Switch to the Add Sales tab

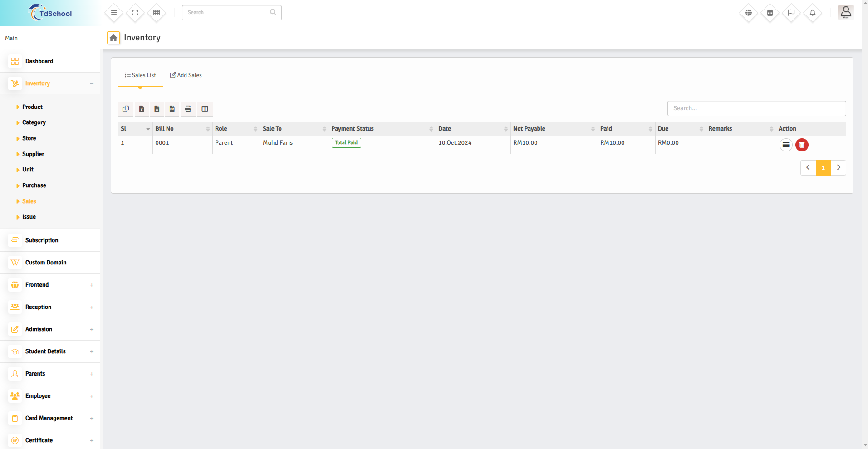(186, 75)
